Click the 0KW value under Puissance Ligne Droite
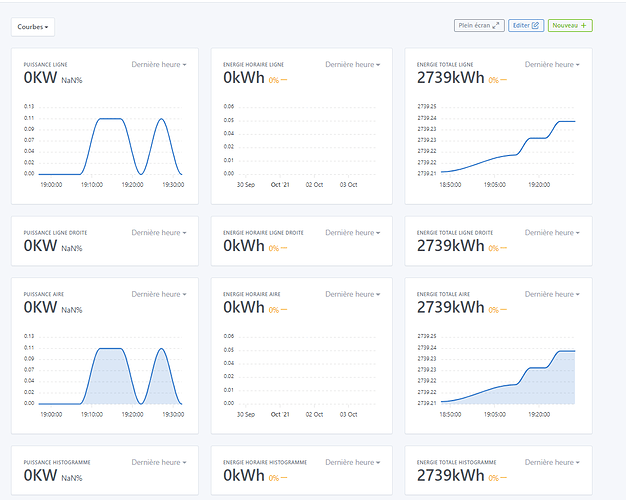 40,246
